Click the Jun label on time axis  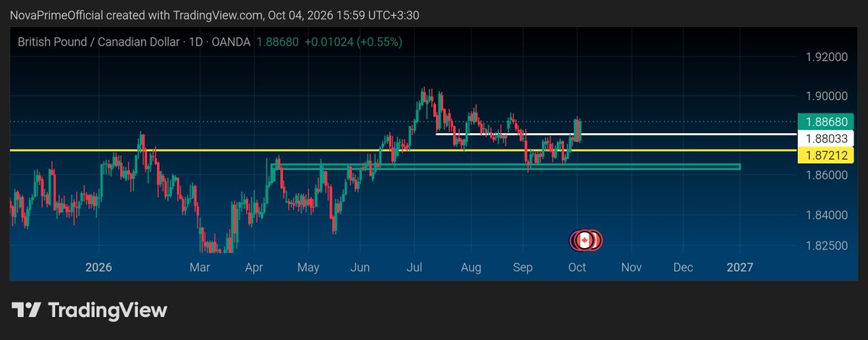(359, 268)
